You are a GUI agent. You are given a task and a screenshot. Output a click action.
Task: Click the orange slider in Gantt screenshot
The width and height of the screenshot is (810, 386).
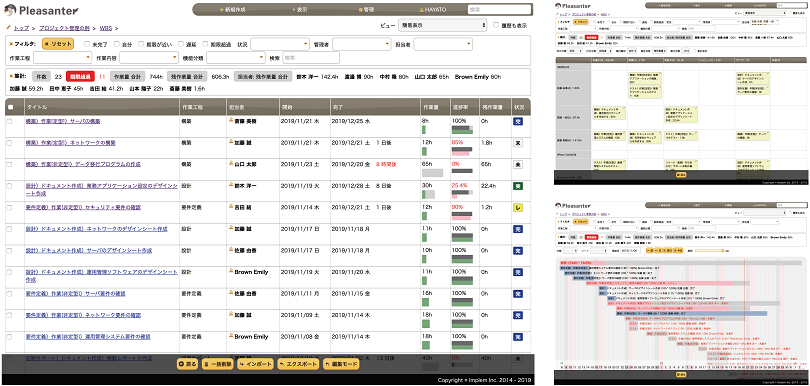tap(710, 250)
